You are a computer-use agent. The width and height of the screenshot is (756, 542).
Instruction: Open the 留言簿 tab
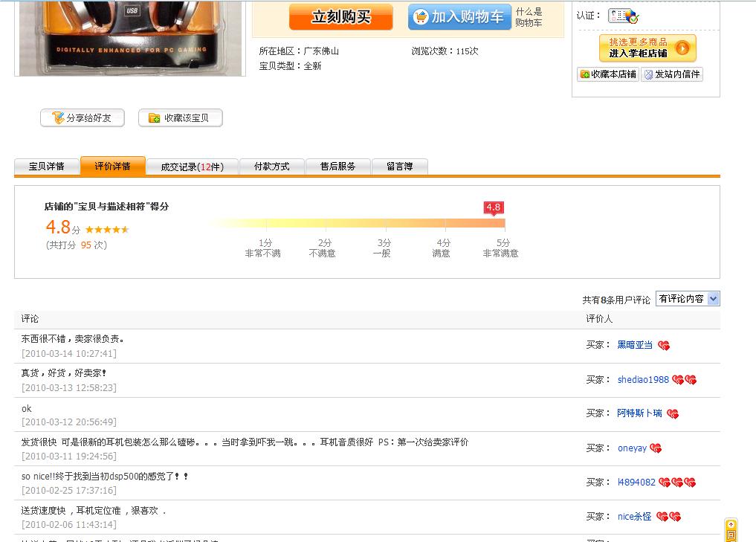coord(399,167)
